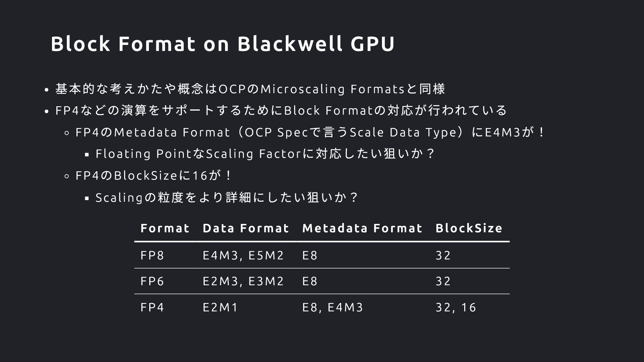Select the FP6 row label
The image size is (644, 362).
[152, 281]
